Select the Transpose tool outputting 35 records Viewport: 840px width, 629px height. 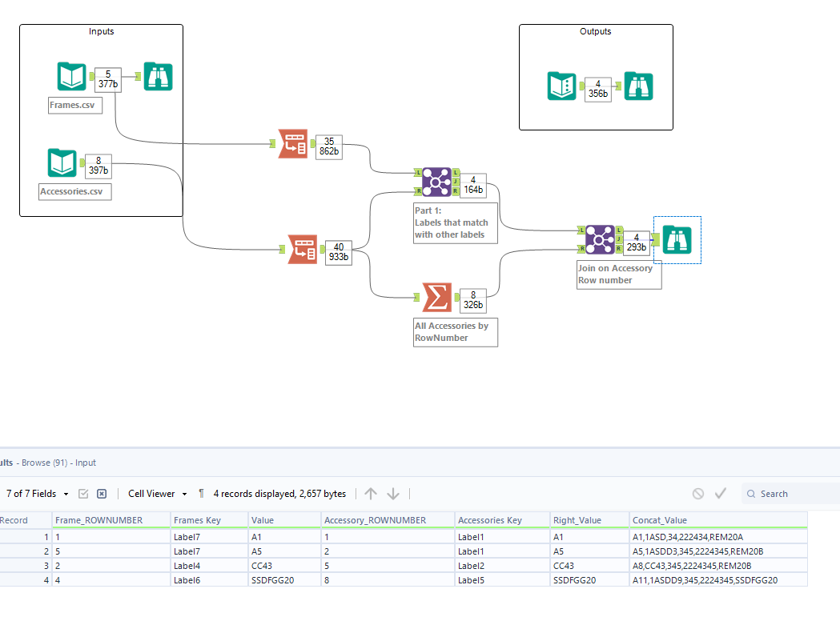click(x=293, y=144)
